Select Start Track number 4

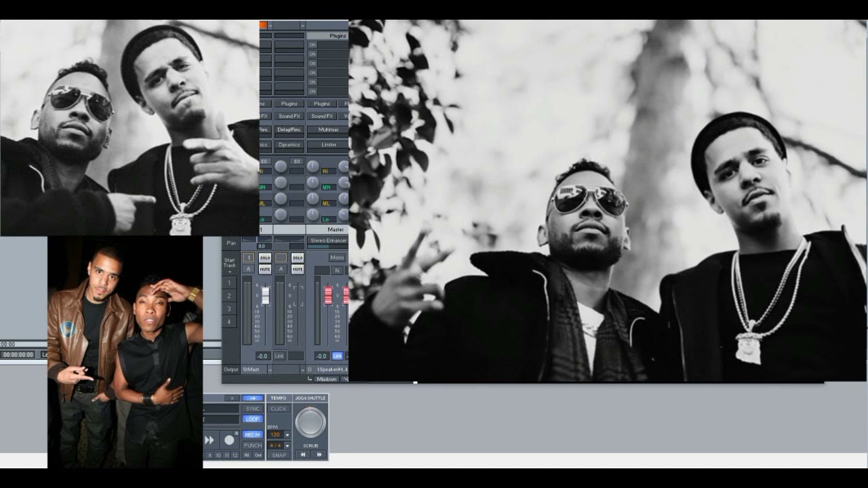click(229, 321)
